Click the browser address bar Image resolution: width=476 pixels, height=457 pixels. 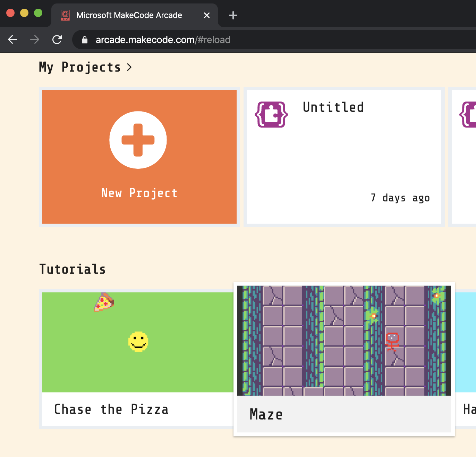click(x=208, y=40)
